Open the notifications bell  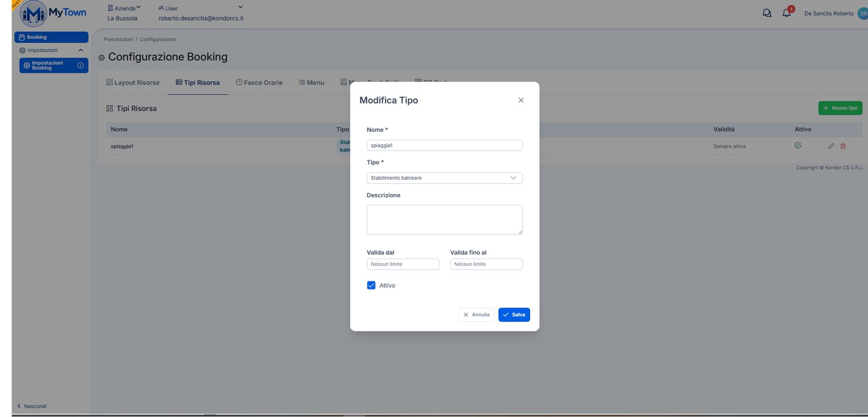point(786,13)
